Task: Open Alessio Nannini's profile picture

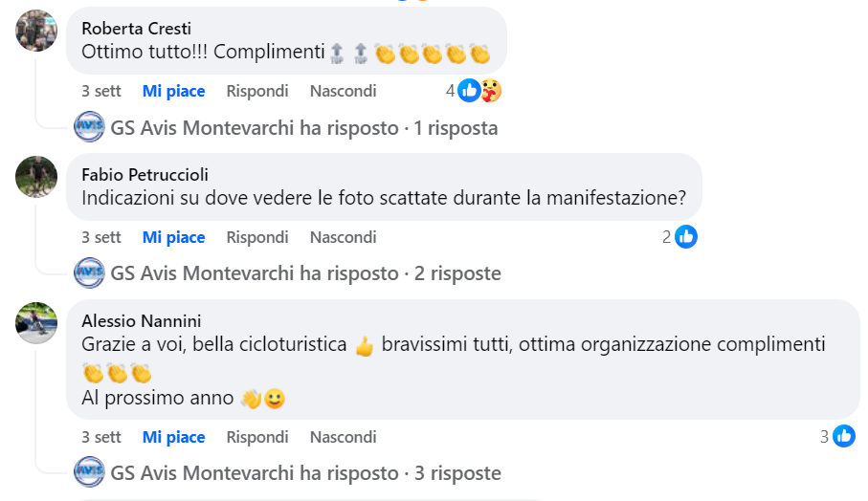Action: click(37, 322)
